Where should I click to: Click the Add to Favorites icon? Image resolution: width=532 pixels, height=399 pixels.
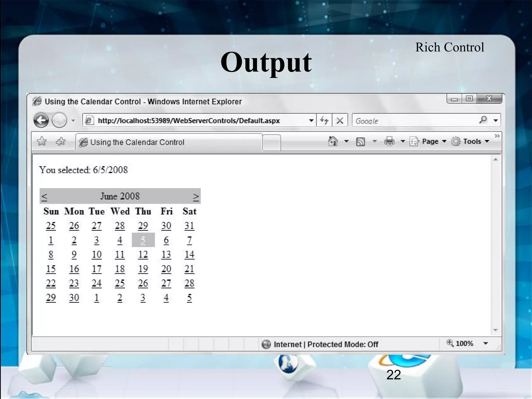pyautogui.click(x=61, y=142)
